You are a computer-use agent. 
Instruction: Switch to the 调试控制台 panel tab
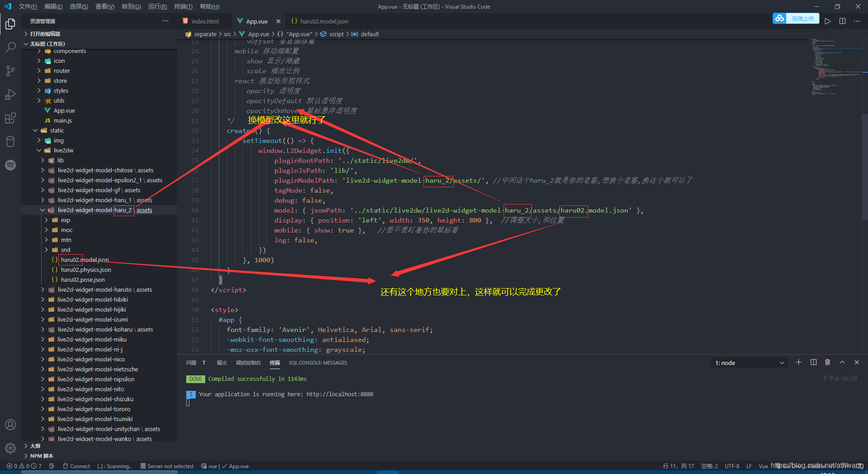pos(248,363)
